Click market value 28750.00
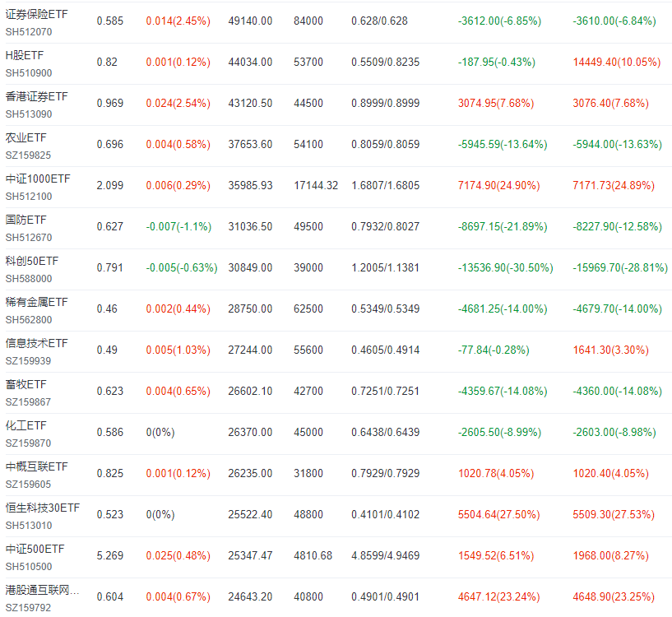Viewport: 672px width, 617px height. [x=250, y=309]
